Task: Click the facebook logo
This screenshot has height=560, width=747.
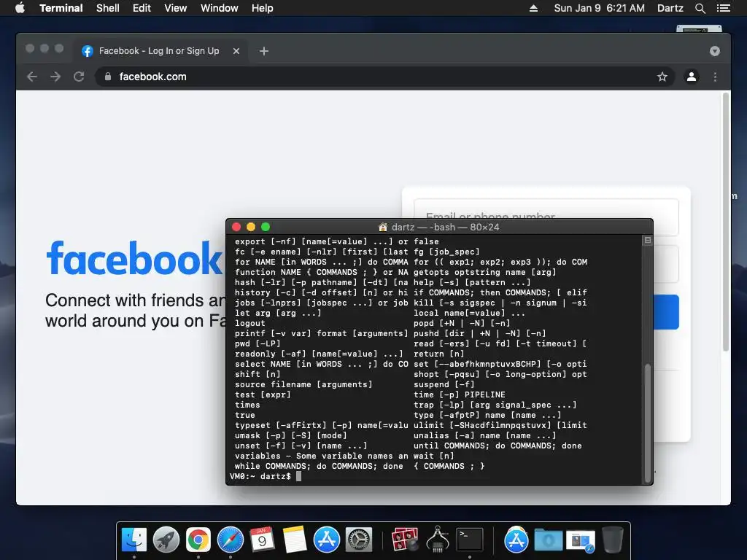Action: tap(134, 258)
